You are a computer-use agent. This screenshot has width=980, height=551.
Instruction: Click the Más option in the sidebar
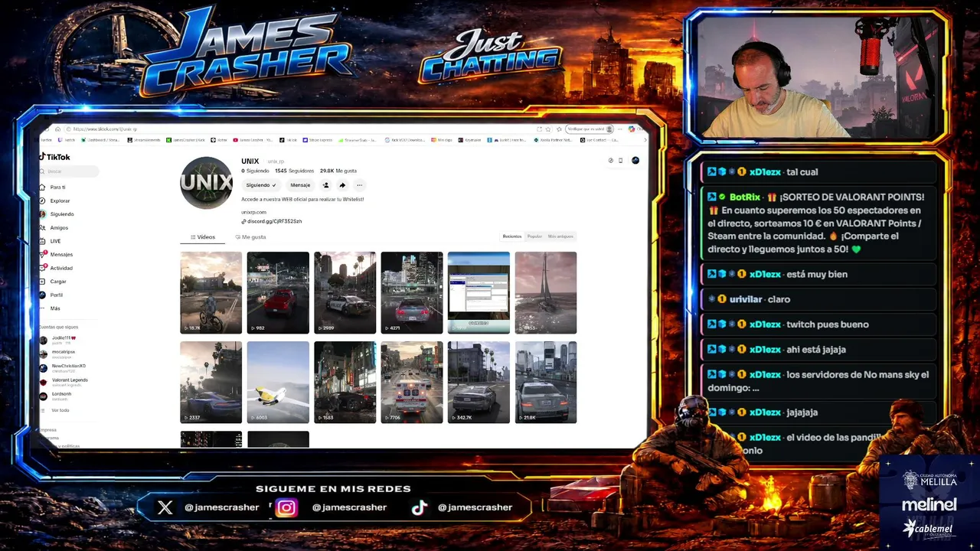click(51, 308)
